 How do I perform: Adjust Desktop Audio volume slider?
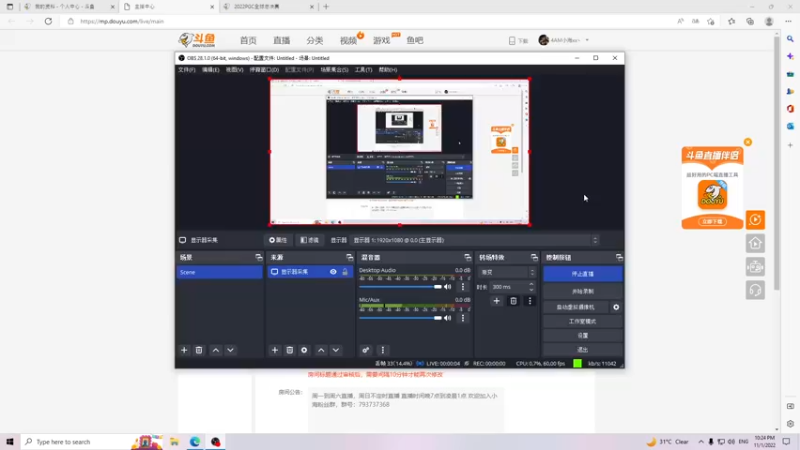pos(401,287)
